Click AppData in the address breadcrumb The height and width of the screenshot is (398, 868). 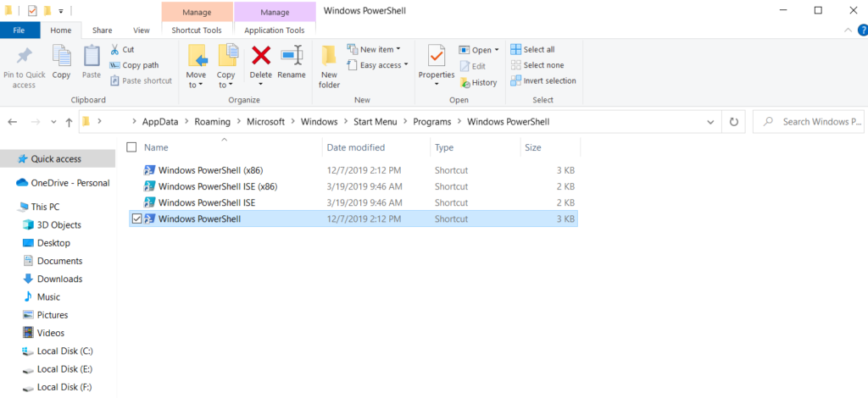[160, 122]
